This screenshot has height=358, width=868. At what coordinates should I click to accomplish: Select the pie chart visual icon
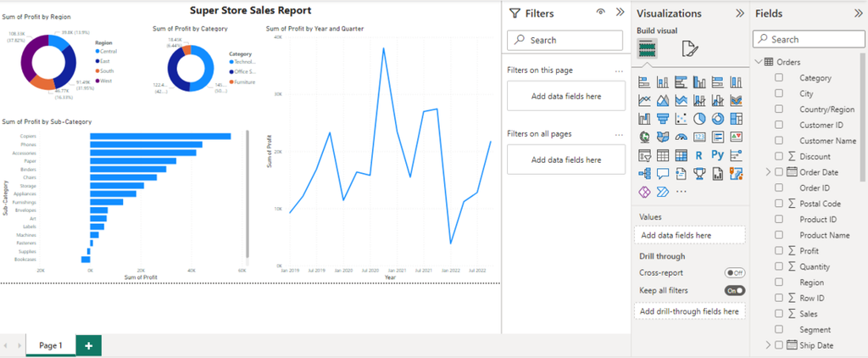pyautogui.click(x=700, y=119)
